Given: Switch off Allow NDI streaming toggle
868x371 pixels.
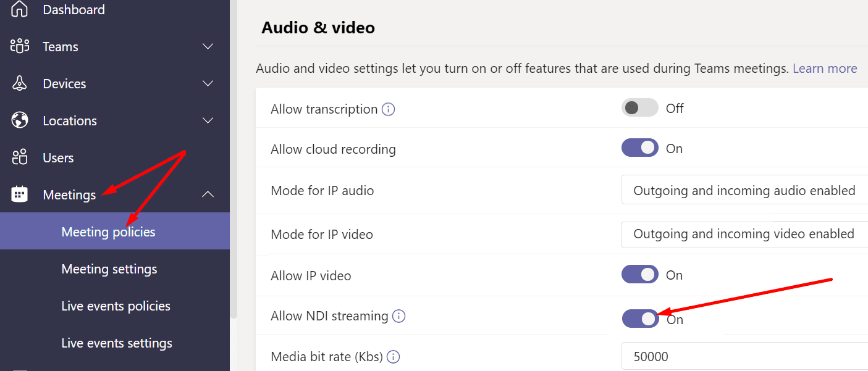Looking at the screenshot, I should [x=639, y=319].
